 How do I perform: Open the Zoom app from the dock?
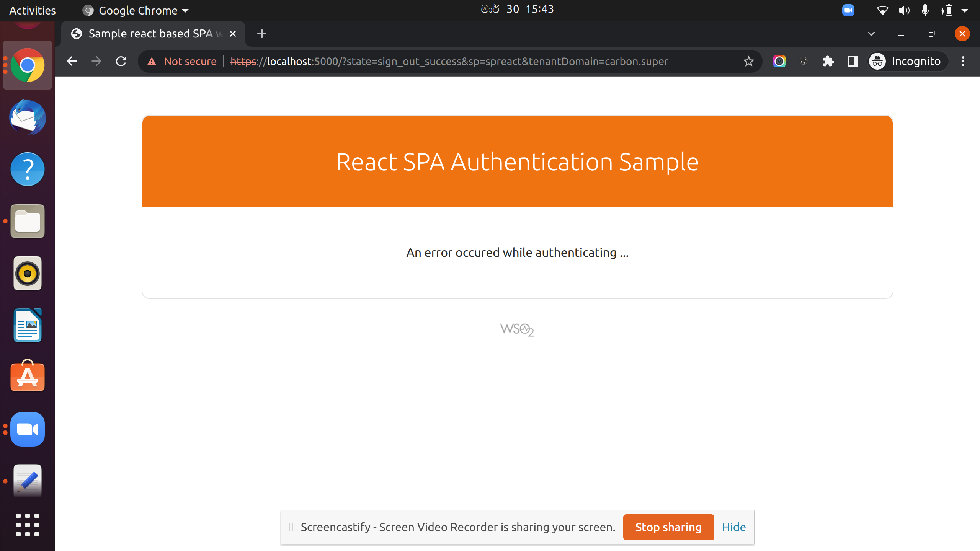[28, 429]
